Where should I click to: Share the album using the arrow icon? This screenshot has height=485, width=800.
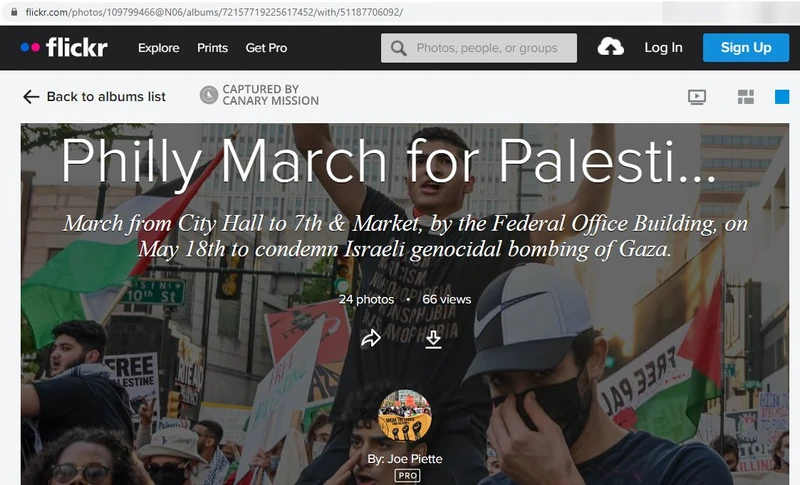pos(371,338)
